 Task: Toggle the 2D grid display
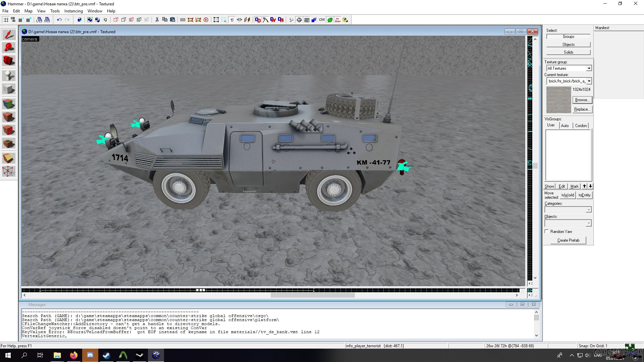pos(6,20)
